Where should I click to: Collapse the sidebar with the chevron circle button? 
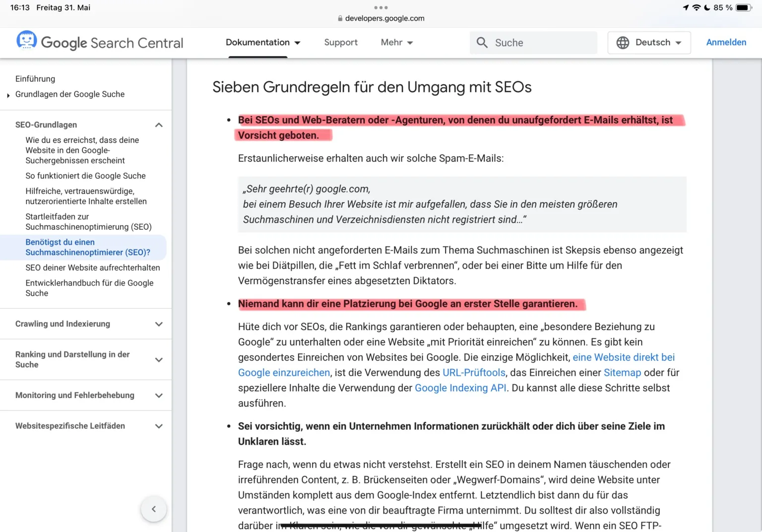pyautogui.click(x=154, y=509)
